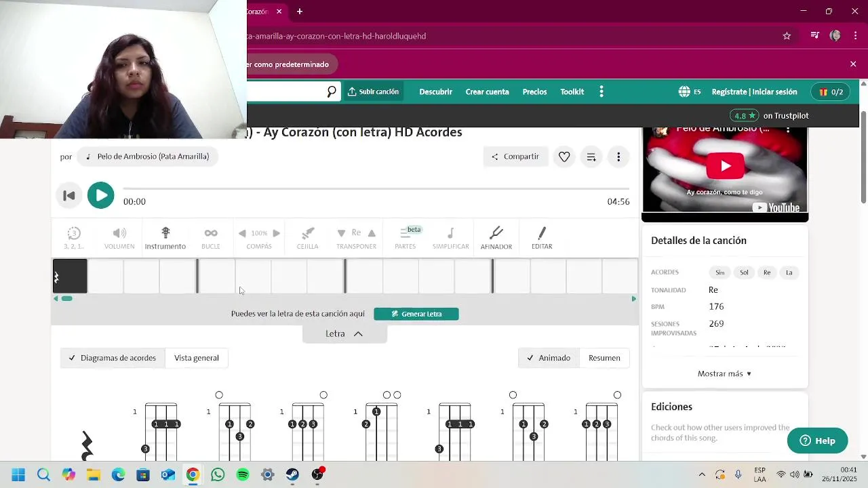Close the Ay Corazón browser tab

coord(279,12)
